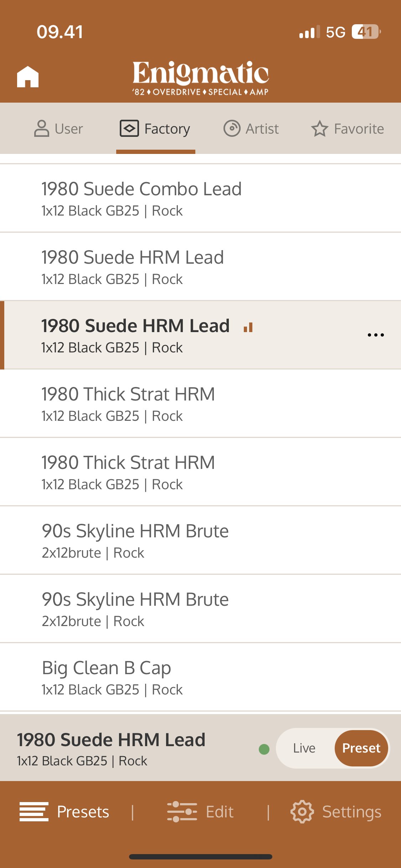
Task: Tap the playing-level bars icon on selected preset
Action: (x=248, y=327)
